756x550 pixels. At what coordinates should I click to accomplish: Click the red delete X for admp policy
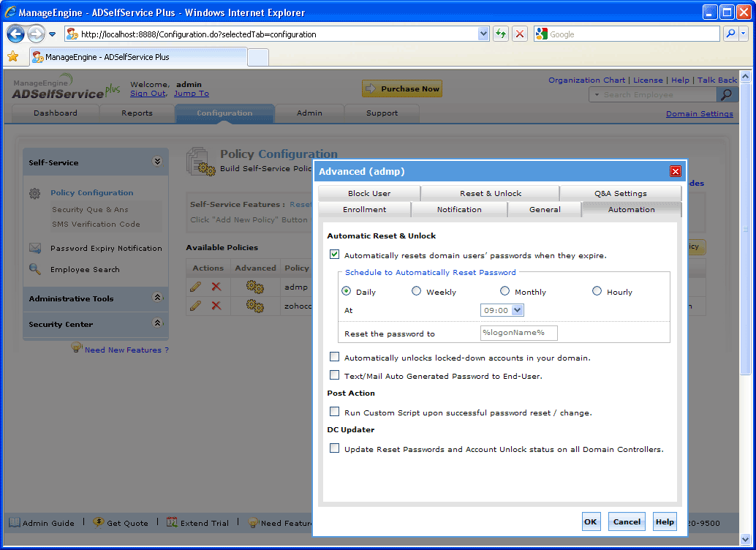click(x=216, y=287)
